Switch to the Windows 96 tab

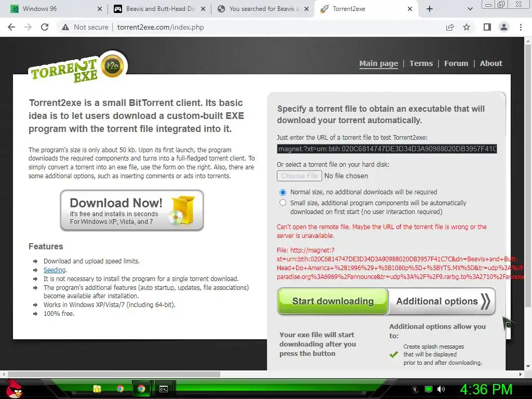(x=54, y=9)
